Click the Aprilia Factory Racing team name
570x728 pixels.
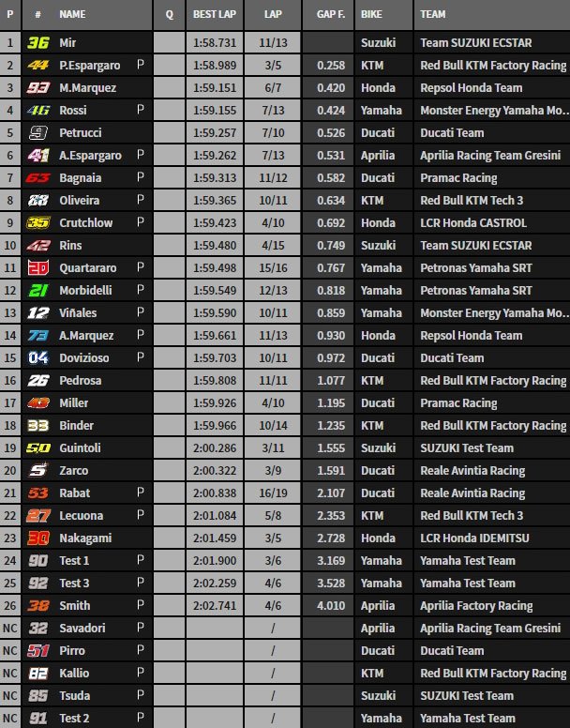[x=476, y=606]
